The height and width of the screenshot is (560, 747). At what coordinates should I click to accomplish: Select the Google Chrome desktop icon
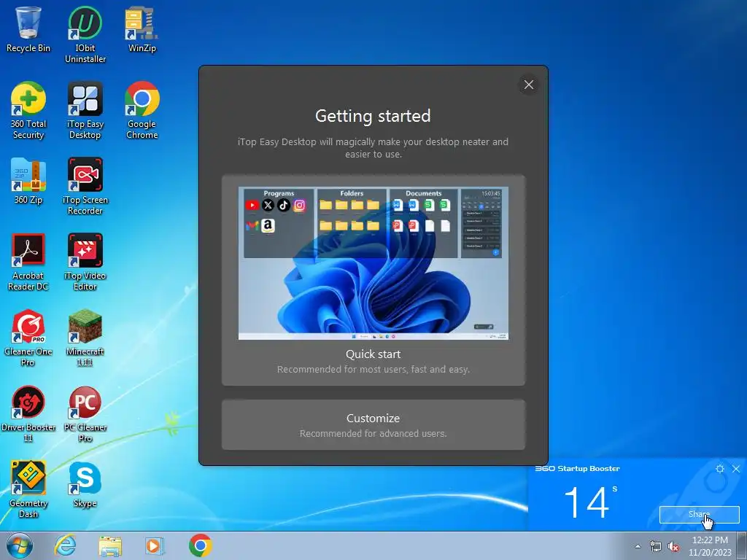click(x=142, y=110)
